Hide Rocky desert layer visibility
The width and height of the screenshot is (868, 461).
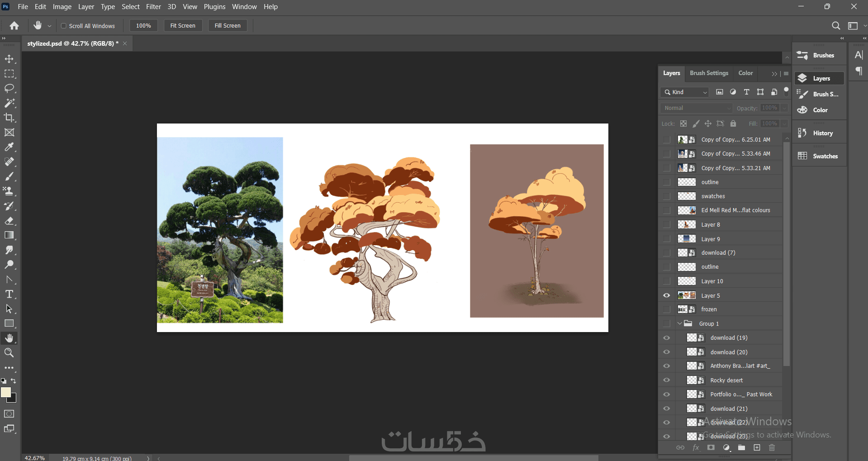[667, 380]
